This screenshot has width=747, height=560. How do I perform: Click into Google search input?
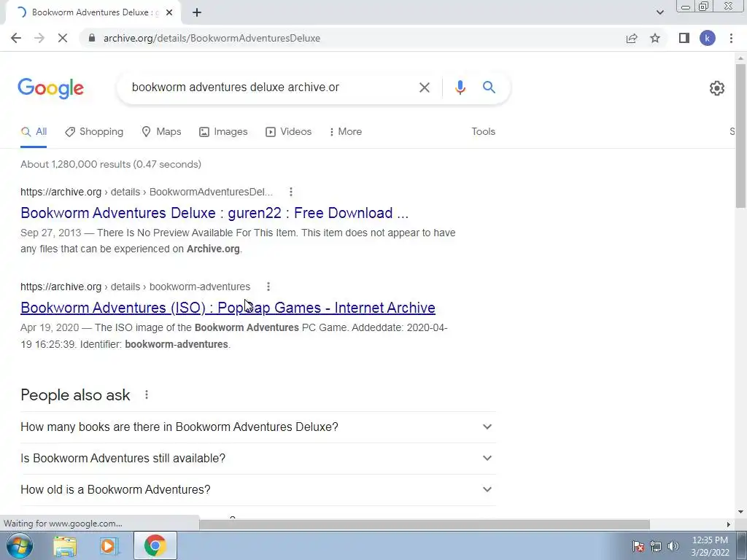(271, 87)
